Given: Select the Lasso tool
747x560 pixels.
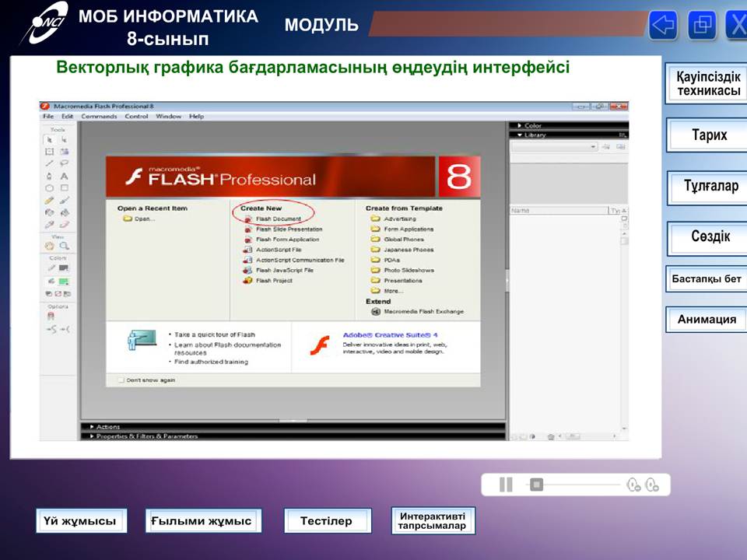Looking at the screenshot, I should pos(65,164).
